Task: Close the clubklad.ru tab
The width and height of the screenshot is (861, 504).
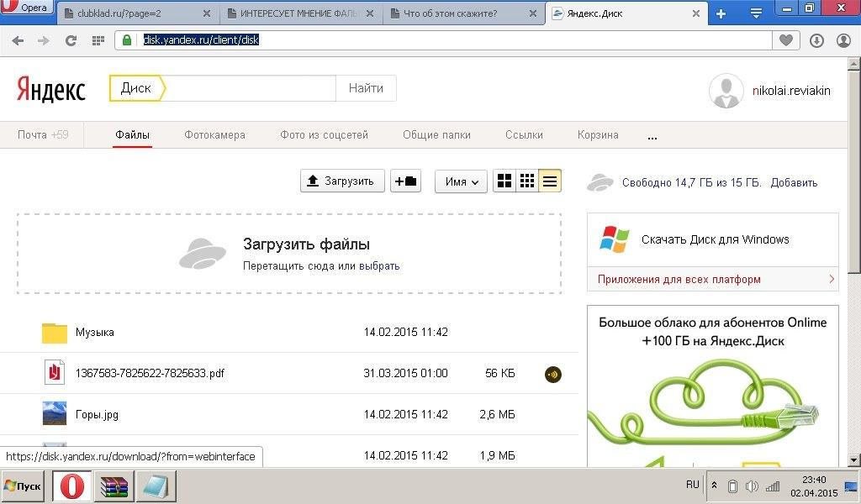Action: click(207, 13)
